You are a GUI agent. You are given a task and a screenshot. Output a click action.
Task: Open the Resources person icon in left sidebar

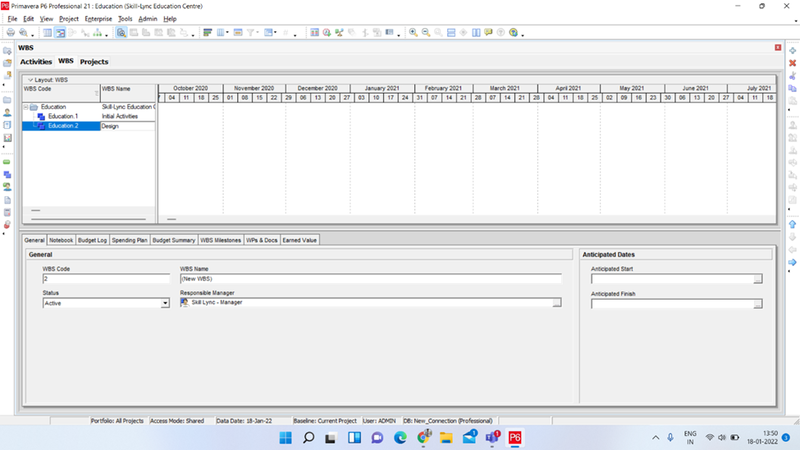7,113
